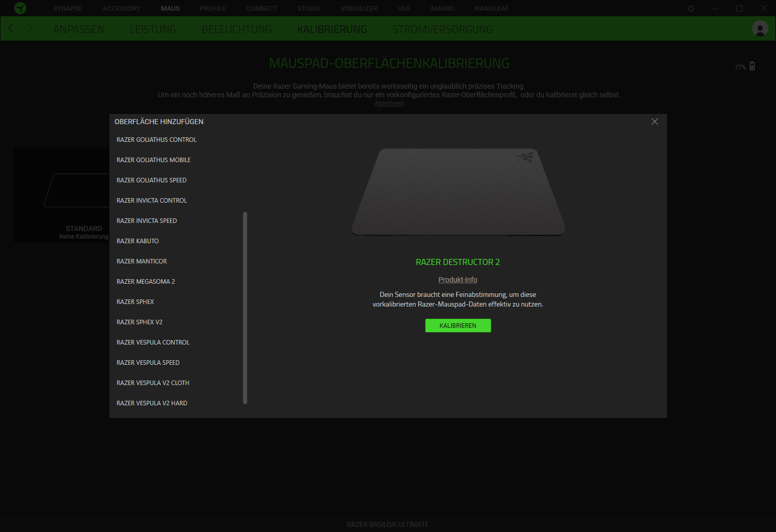Viewport: 776px width, 532px height.
Task: Click the Razer Destructor 2 mousepad image
Action: tap(458, 192)
